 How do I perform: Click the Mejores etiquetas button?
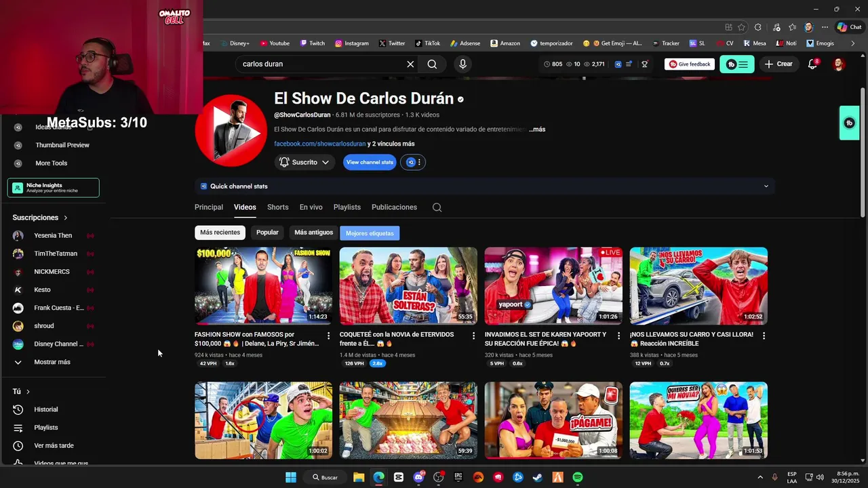(370, 233)
